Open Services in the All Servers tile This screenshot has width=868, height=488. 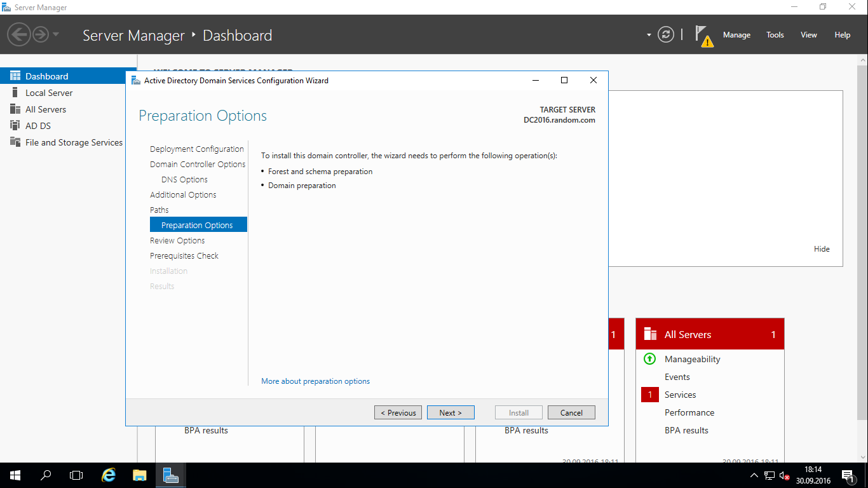pyautogui.click(x=680, y=395)
